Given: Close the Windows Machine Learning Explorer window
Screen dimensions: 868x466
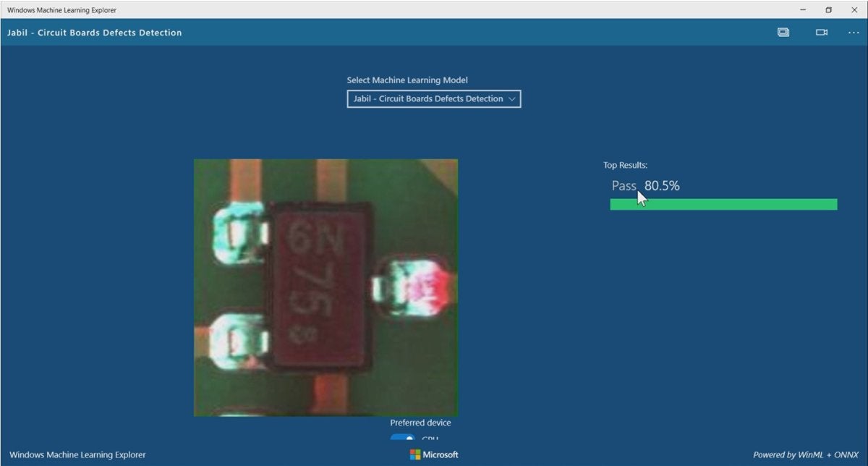Looking at the screenshot, I should [854, 10].
